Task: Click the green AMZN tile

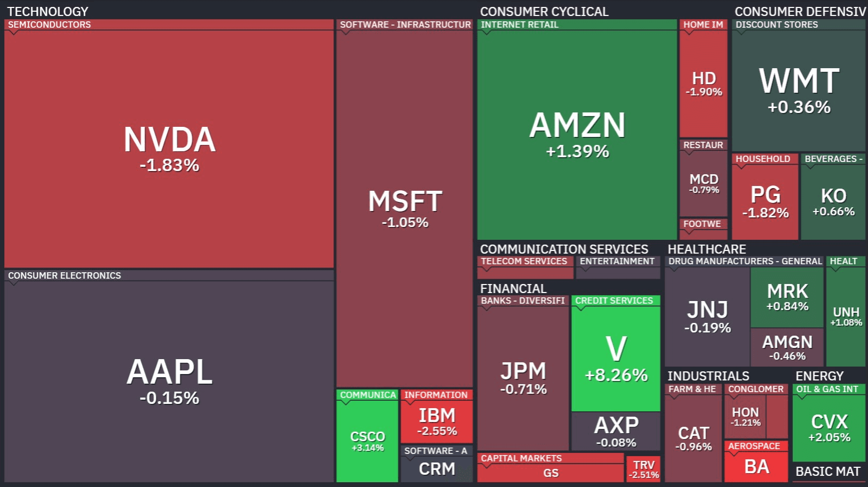Action: tap(577, 134)
